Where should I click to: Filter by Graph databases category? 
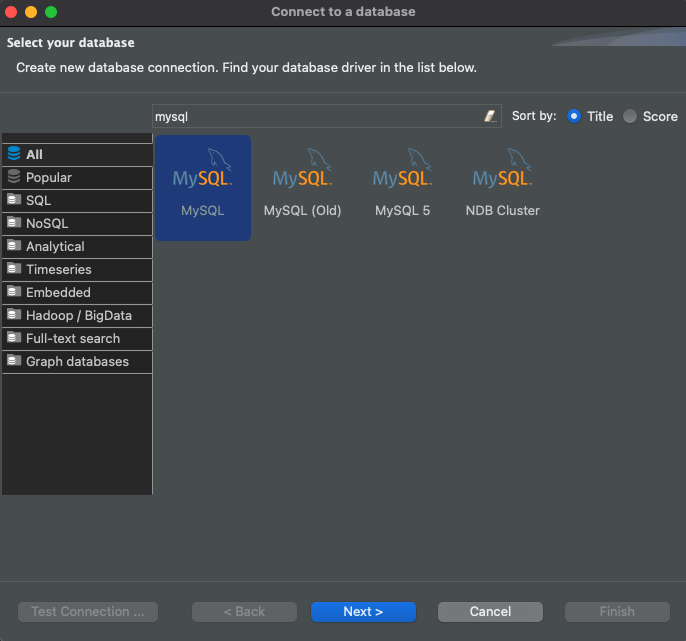click(77, 362)
